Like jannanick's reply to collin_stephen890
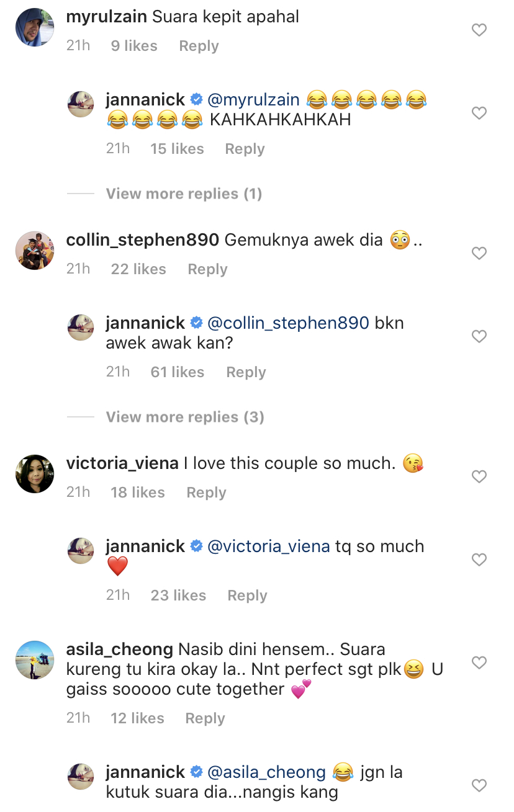 tap(479, 336)
